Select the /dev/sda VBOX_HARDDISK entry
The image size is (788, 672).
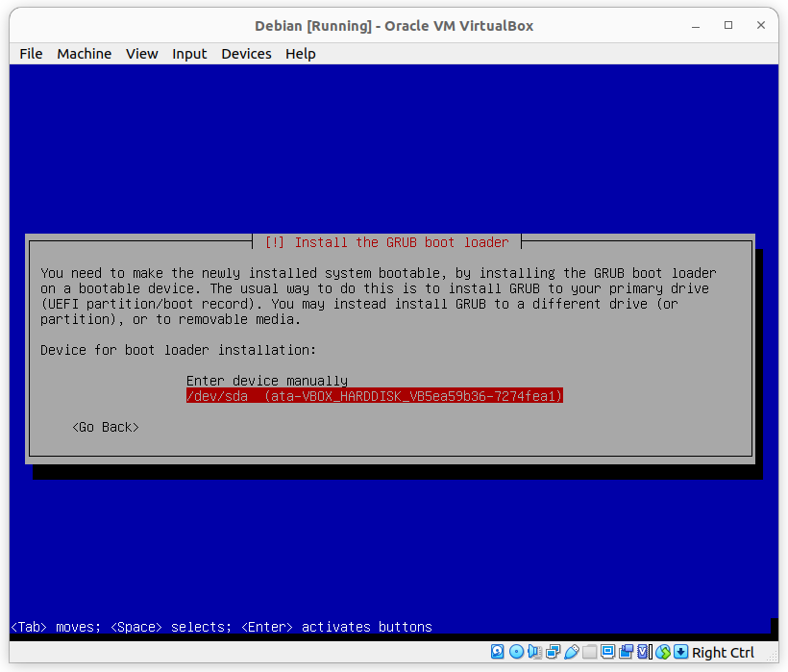pyautogui.click(x=374, y=396)
